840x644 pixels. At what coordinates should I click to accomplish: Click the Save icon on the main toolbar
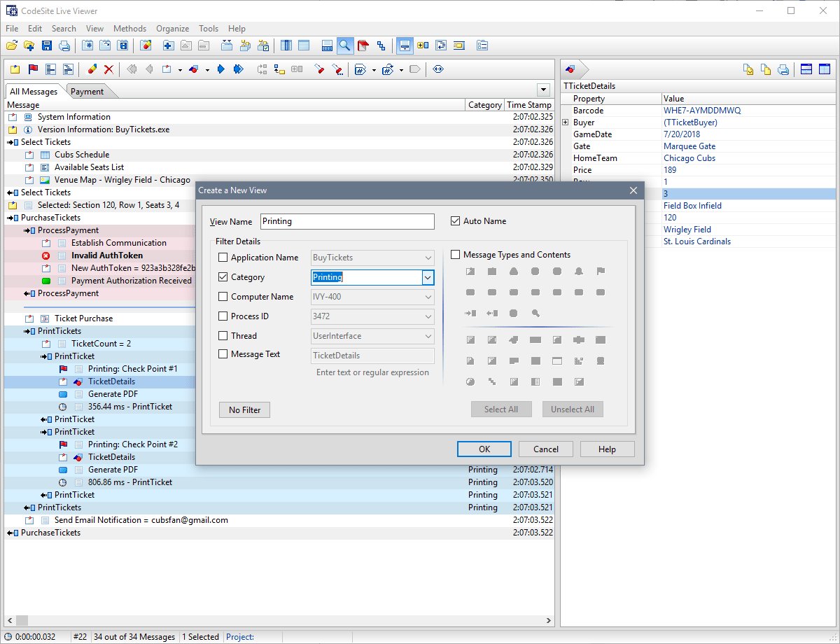pos(46,45)
